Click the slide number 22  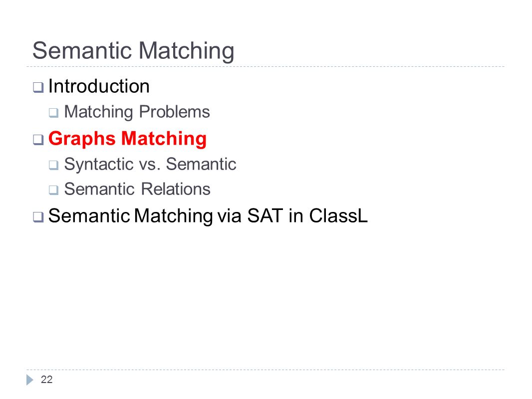coord(46,380)
